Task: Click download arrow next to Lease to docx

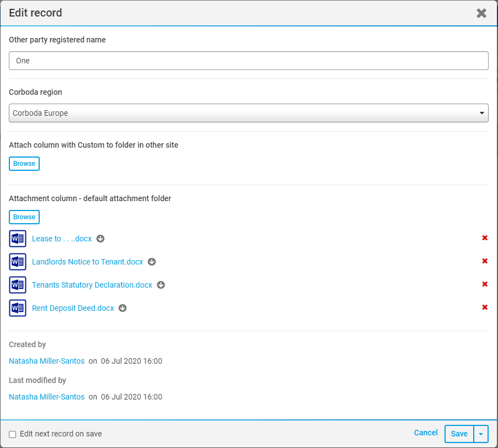Action: pyautogui.click(x=100, y=239)
